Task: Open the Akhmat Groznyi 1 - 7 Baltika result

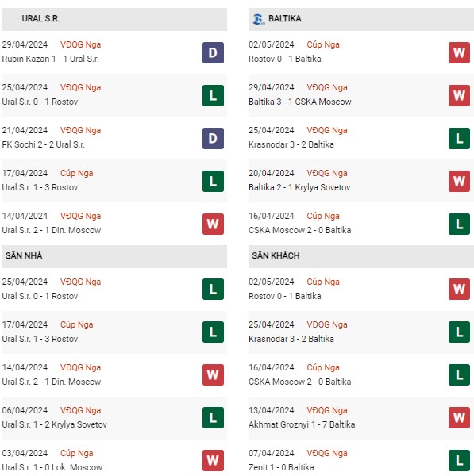Action: tap(302, 424)
